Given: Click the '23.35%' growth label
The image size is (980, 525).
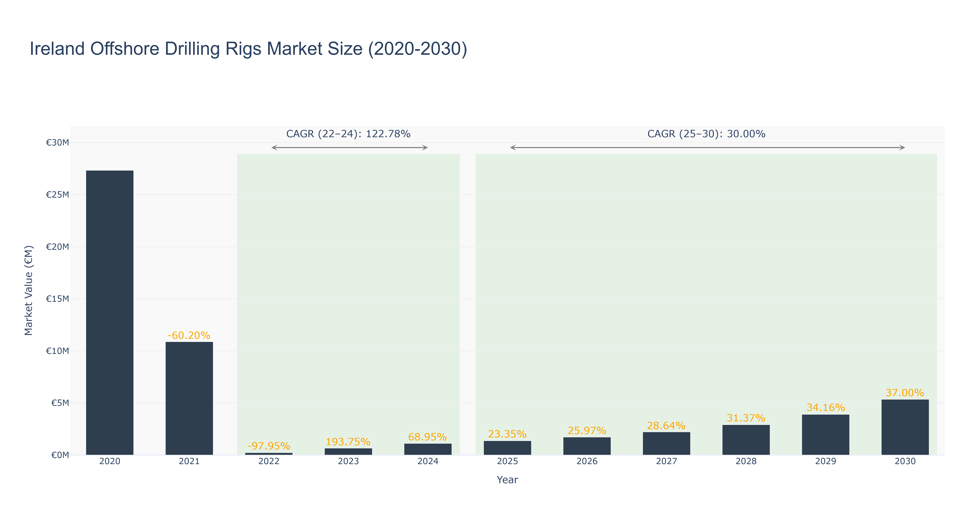Looking at the screenshot, I should pyautogui.click(x=507, y=434).
